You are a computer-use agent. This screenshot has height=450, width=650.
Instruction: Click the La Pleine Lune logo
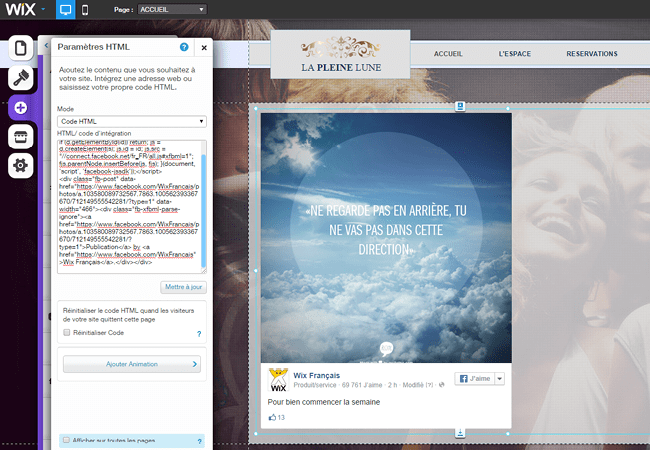(340, 54)
